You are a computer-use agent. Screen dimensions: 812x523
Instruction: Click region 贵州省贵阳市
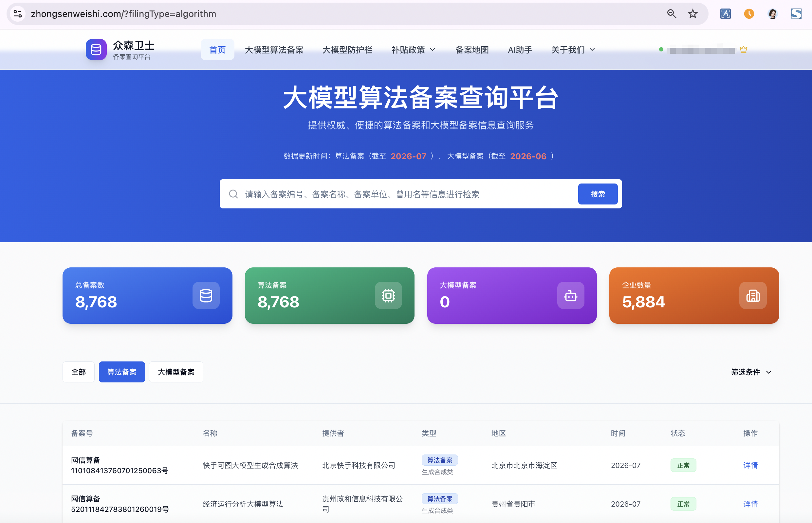tap(513, 504)
